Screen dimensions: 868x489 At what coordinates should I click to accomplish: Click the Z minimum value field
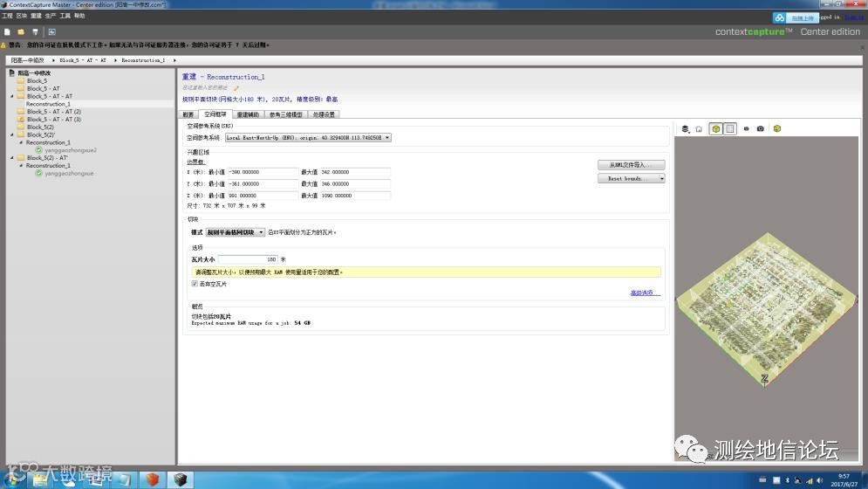pyautogui.click(x=263, y=196)
